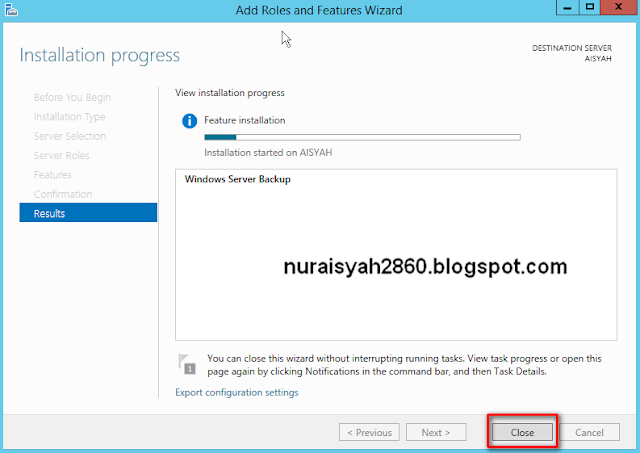
Task: Close the wizard with title bar X
Action: coord(618,7)
